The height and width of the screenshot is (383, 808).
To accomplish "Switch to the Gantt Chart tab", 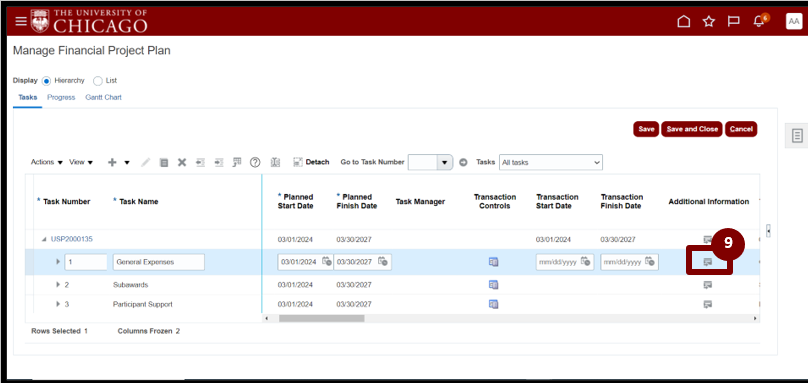I will (103, 97).
